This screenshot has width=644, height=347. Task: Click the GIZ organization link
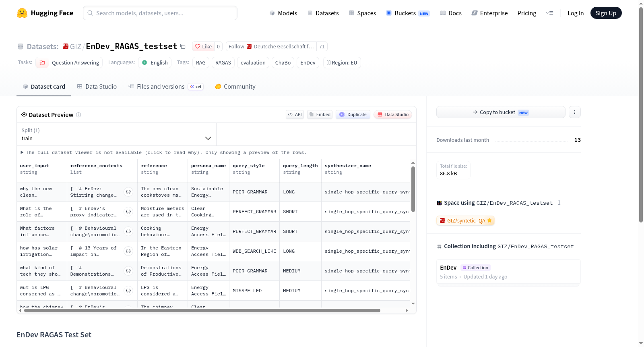point(76,46)
